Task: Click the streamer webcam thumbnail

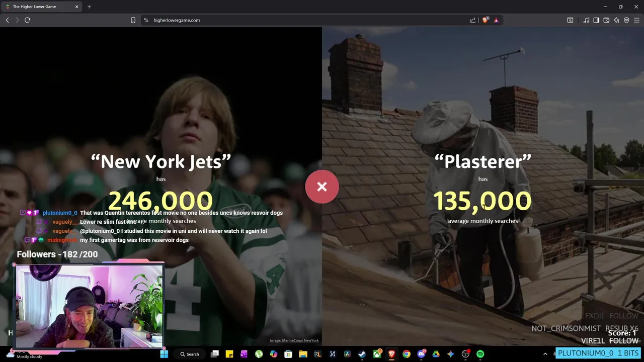Action: tap(89, 306)
